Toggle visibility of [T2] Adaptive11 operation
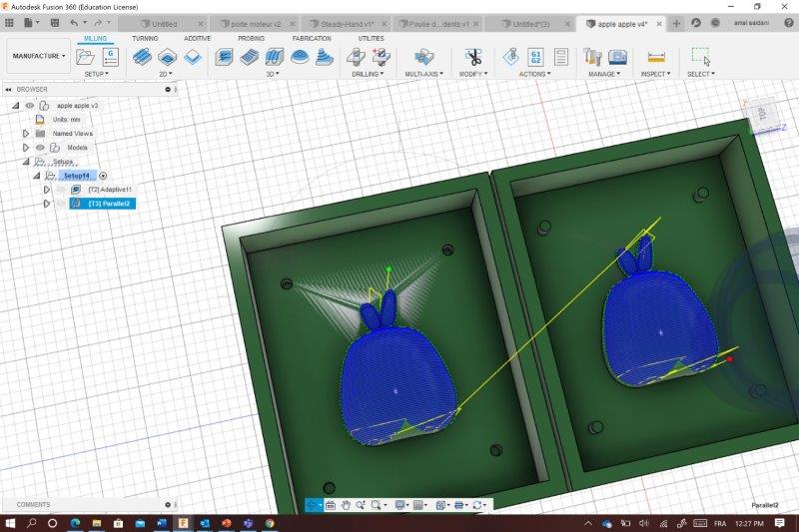This screenshot has height=532, width=799. (x=61, y=190)
